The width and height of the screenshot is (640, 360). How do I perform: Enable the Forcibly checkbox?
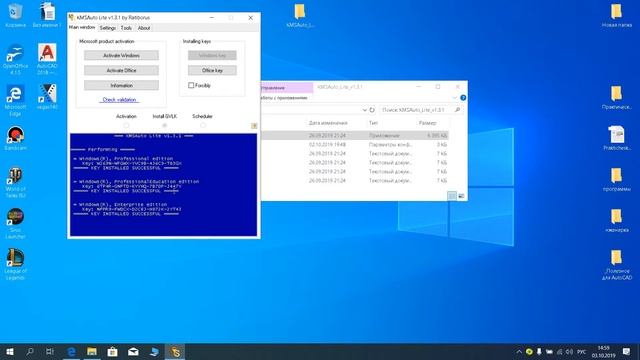[191, 85]
